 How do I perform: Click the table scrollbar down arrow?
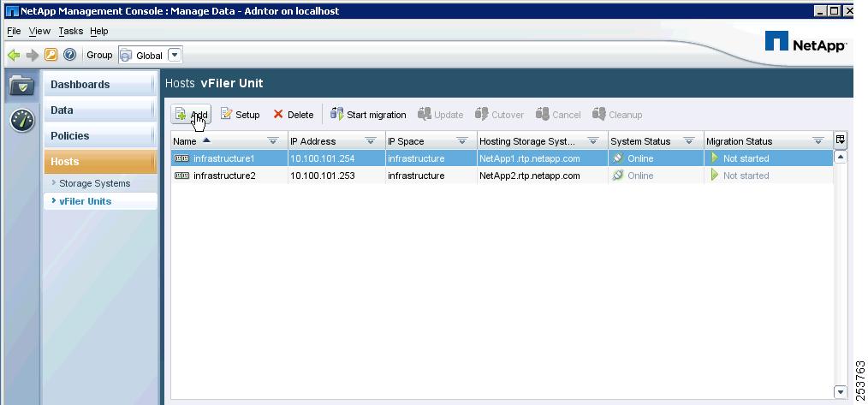[841, 392]
